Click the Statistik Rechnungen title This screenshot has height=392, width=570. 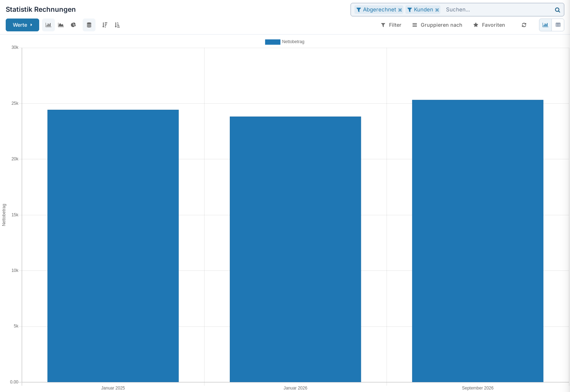click(x=41, y=10)
